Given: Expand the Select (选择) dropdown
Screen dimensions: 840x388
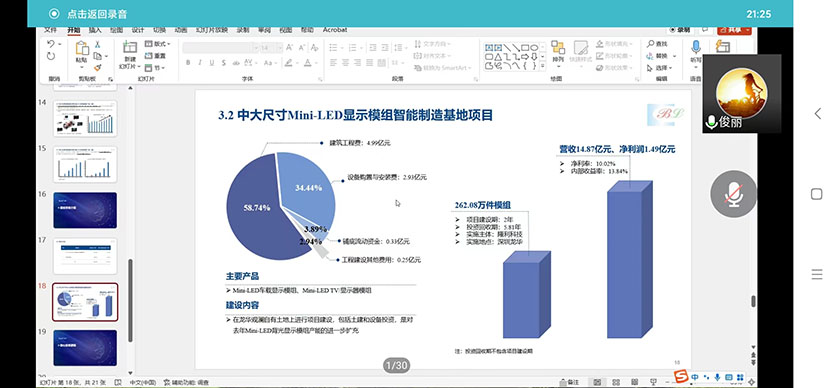Looking at the screenshot, I should click(x=671, y=68).
